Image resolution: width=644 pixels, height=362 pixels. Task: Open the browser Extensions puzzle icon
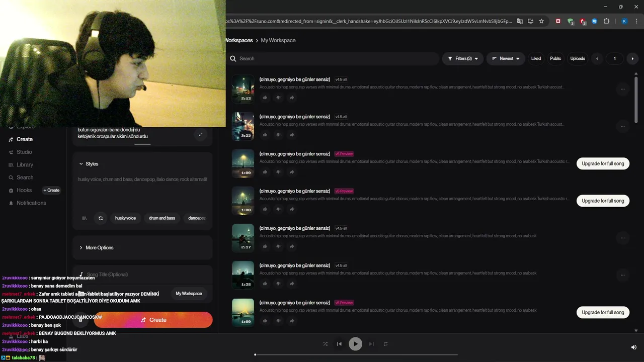tap(606, 21)
